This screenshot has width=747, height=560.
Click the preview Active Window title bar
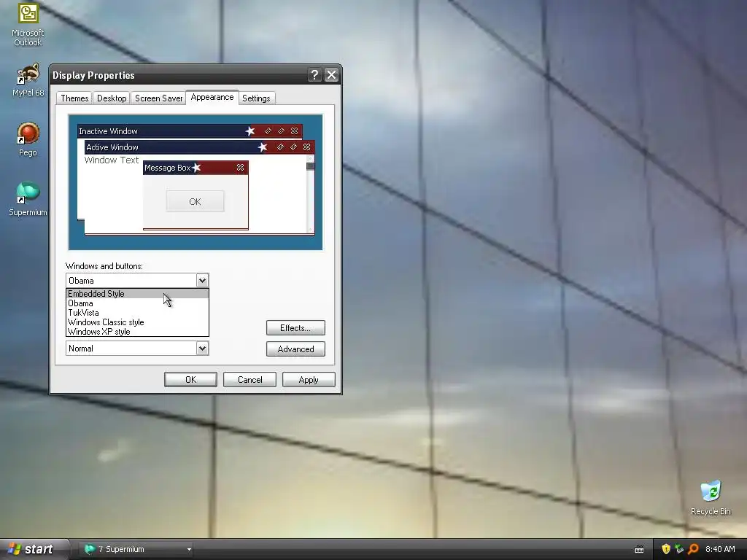click(200, 147)
